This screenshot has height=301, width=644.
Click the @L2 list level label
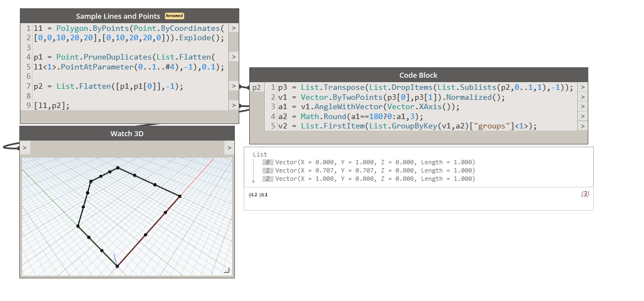click(253, 195)
